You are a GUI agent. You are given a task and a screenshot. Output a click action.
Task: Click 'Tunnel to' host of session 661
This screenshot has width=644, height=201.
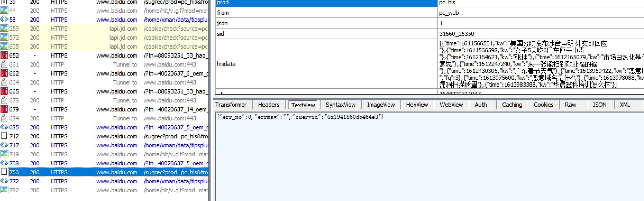tap(125, 64)
